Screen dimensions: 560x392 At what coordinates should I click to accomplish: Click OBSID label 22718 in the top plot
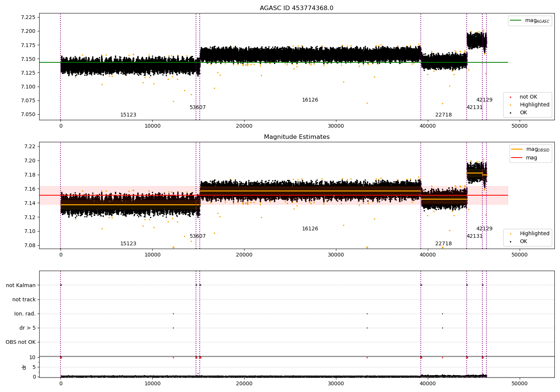(444, 115)
